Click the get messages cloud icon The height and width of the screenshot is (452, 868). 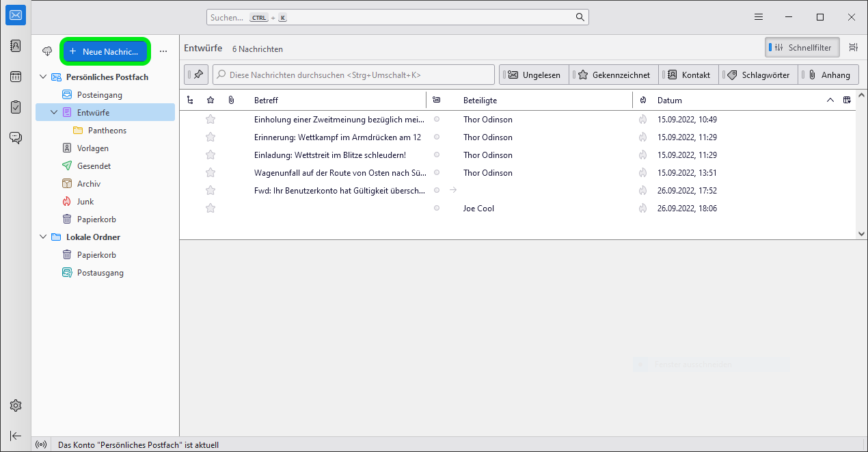[47, 51]
